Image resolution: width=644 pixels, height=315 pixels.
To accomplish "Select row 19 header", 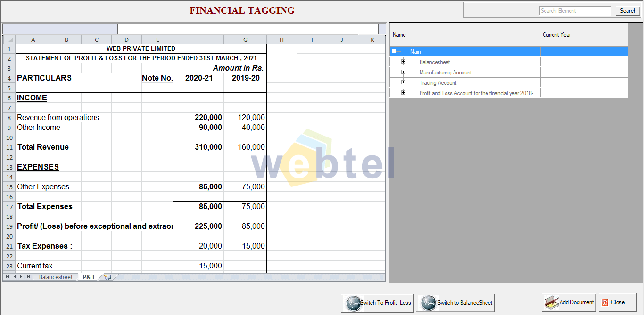I will tap(9, 226).
